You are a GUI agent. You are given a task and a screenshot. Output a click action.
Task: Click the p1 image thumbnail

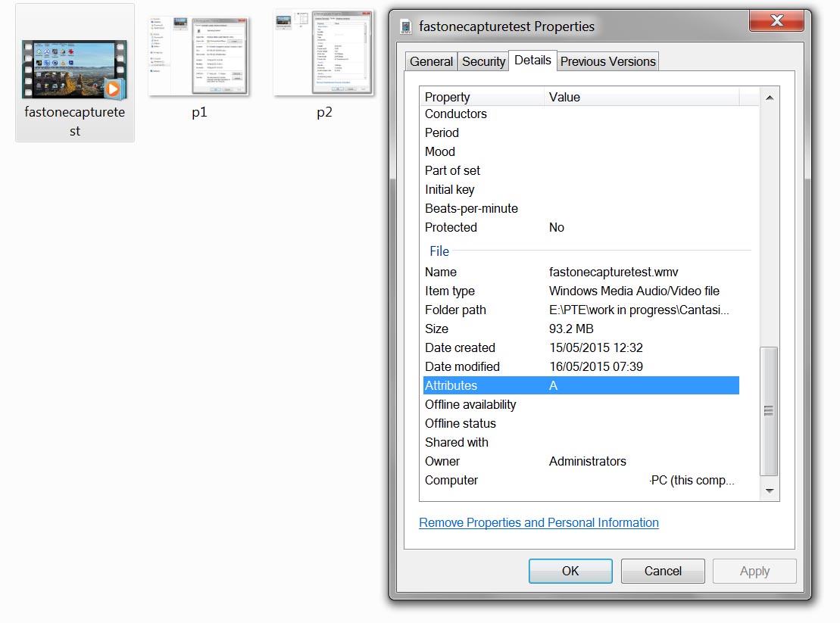pos(199,56)
